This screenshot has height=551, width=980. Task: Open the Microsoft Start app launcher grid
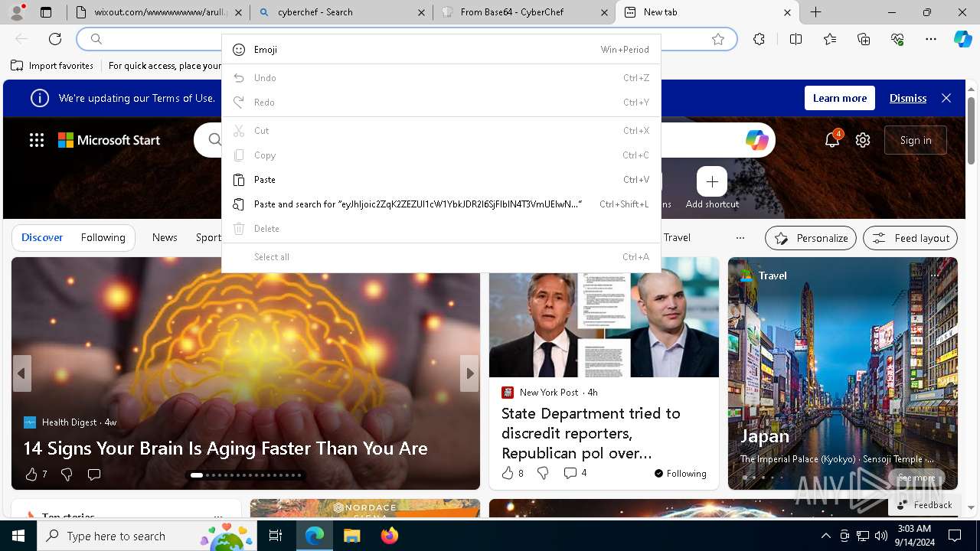(37, 140)
